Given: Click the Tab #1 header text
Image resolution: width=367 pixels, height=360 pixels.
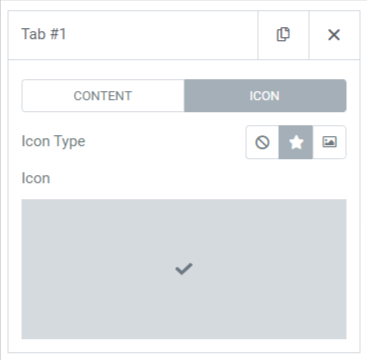Looking at the screenshot, I should [44, 34].
